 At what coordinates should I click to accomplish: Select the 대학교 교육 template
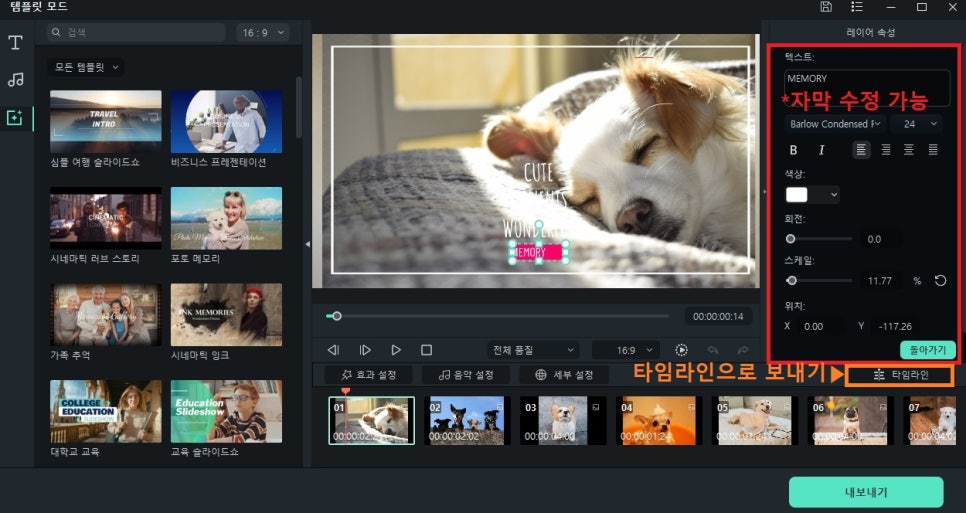105,411
